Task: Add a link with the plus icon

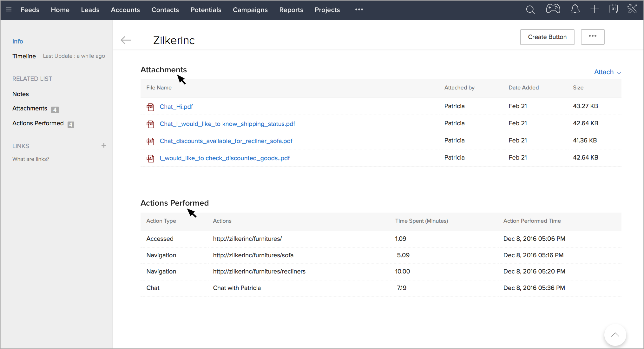Action: tap(104, 146)
